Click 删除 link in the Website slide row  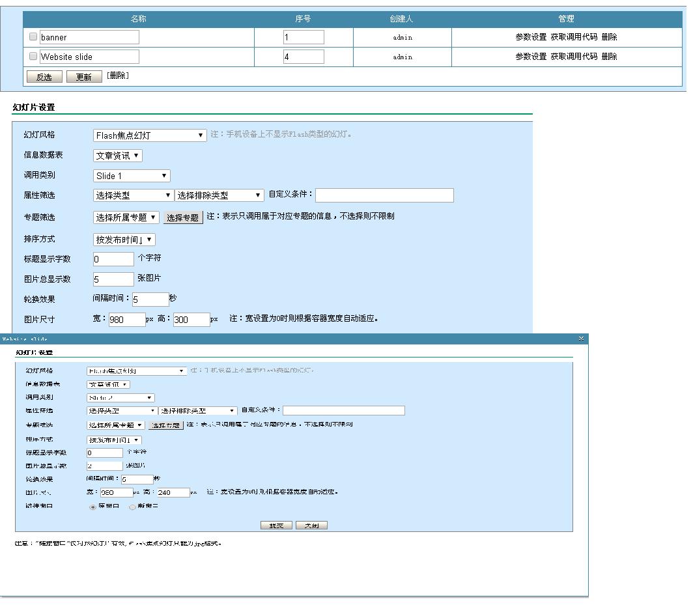pyautogui.click(x=609, y=57)
